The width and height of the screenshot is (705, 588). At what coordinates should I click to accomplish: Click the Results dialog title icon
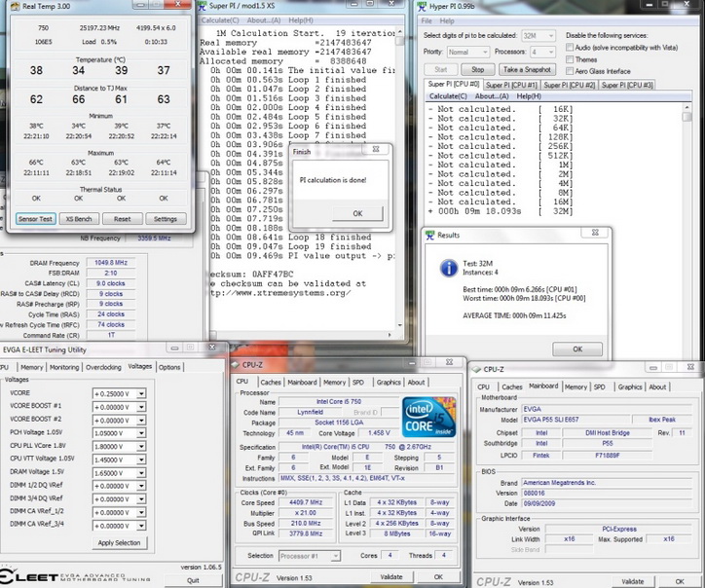point(429,236)
